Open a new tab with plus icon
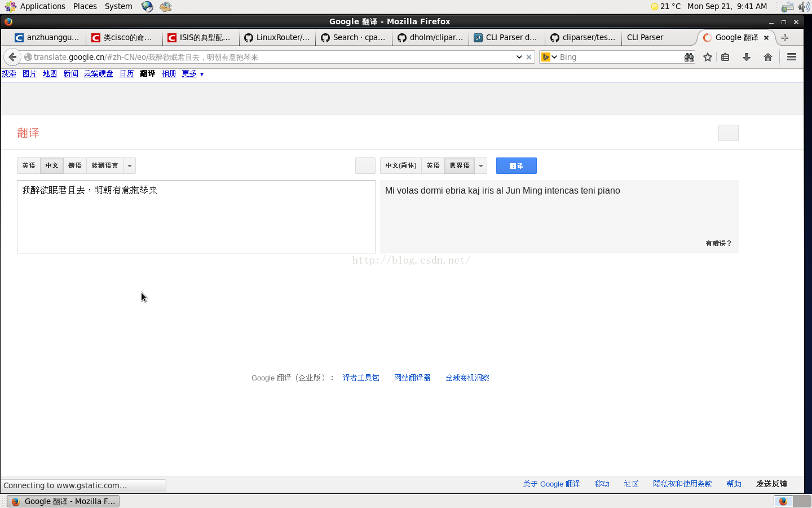 pos(785,38)
